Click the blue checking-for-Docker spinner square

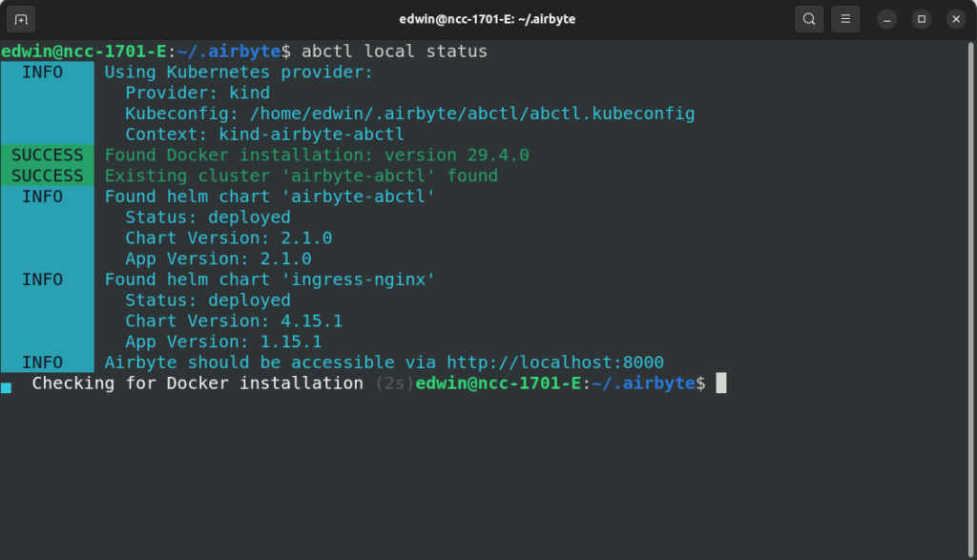point(10,384)
